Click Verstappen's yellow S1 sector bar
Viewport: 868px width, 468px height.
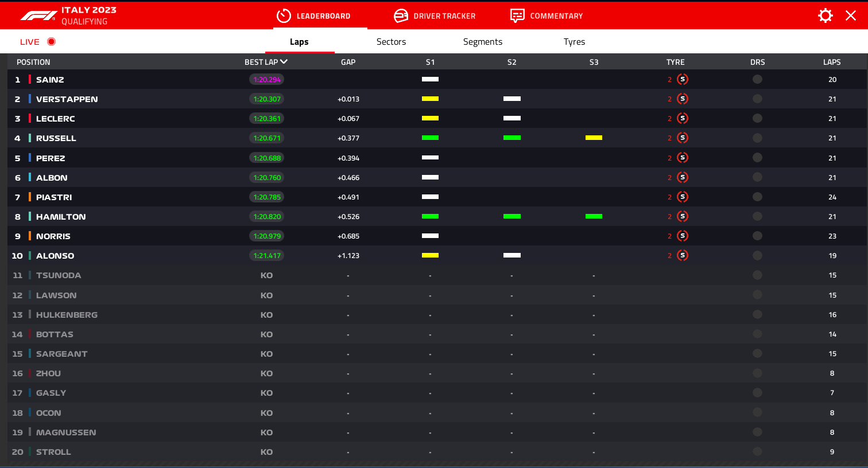(x=430, y=99)
